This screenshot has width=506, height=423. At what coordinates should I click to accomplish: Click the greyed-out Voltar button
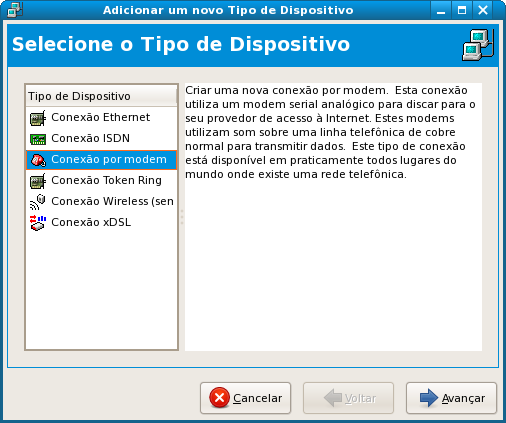(348, 398)
